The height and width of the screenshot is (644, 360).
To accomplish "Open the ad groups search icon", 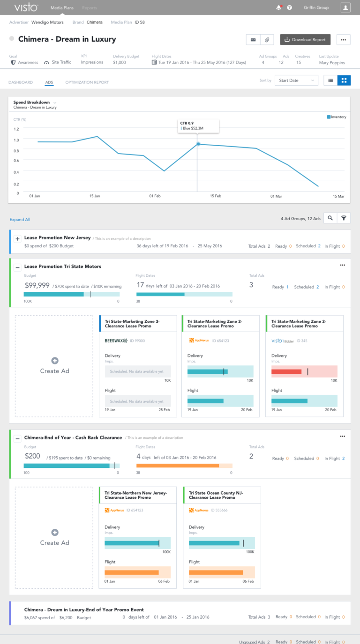I will [x=330, y=218].
